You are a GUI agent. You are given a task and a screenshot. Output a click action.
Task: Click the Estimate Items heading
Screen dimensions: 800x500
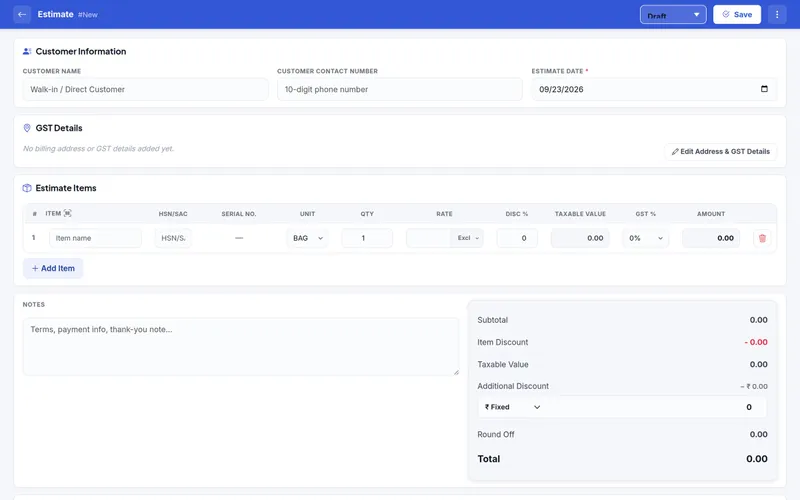(66, 188)
